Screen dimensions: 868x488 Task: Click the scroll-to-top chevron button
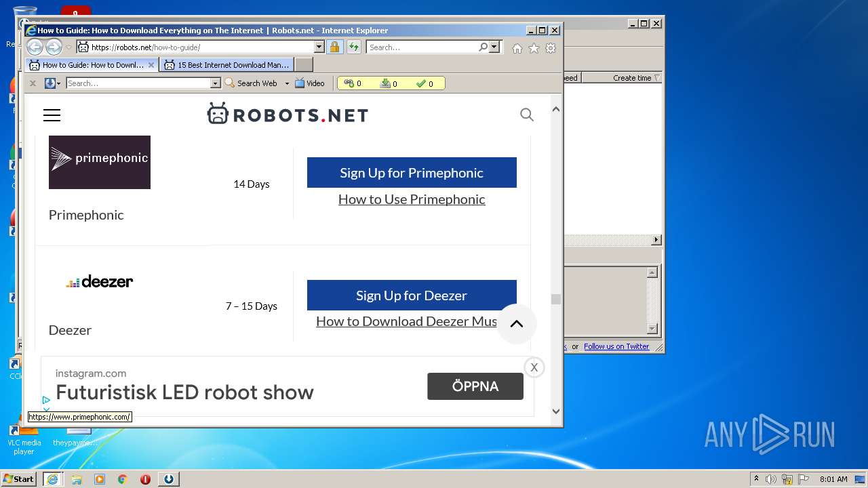coord(517,324)
